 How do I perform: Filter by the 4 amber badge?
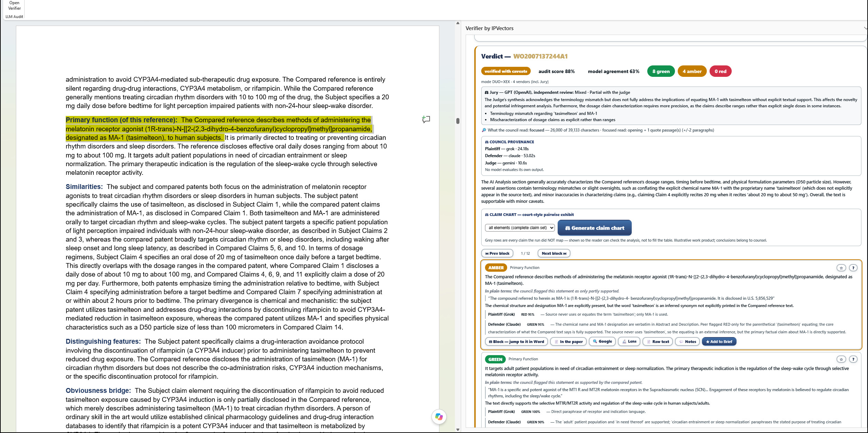(692, 71)
